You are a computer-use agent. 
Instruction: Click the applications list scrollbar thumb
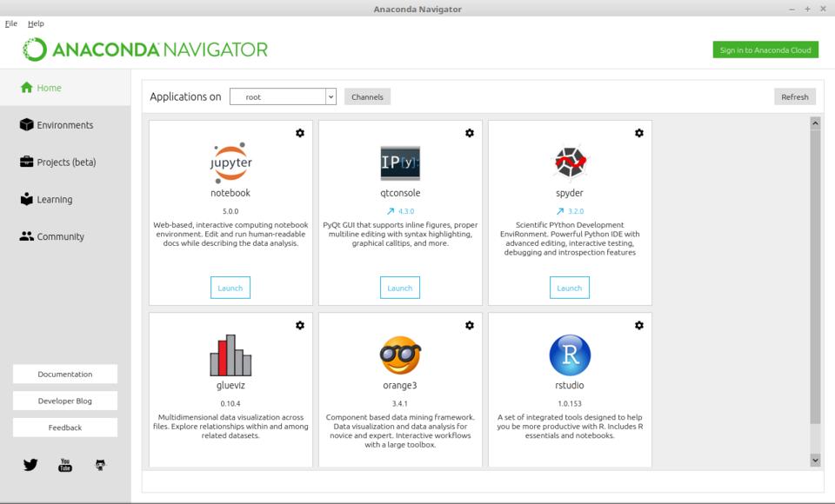click(x=815, y=276)
